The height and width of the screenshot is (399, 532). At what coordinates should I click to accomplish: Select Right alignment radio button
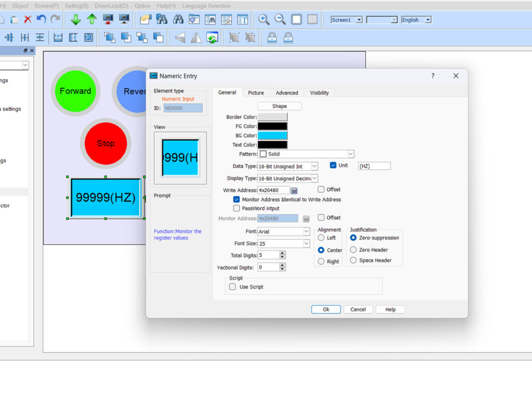click(x=321, y=262)
